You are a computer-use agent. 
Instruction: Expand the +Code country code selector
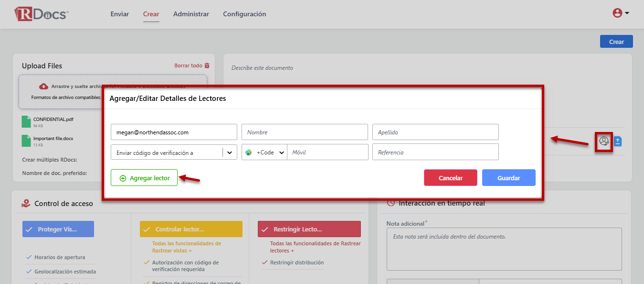(x=265, y=152)
